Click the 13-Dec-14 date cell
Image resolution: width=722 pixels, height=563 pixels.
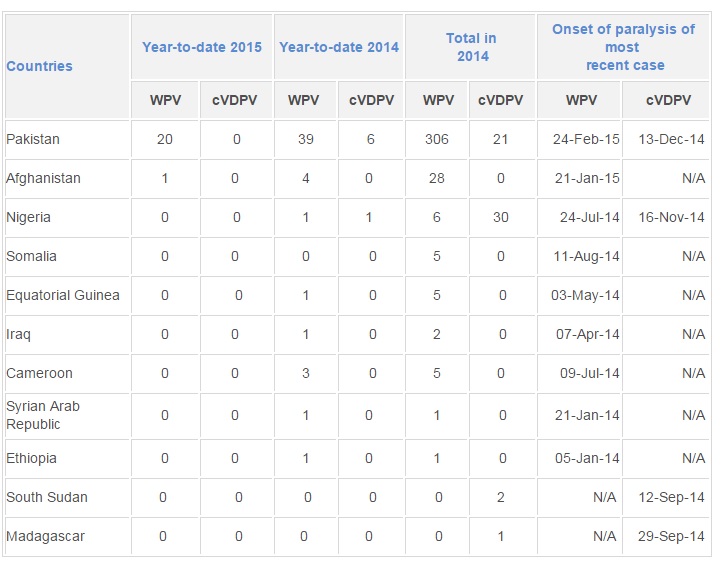(x=671, y=139)
